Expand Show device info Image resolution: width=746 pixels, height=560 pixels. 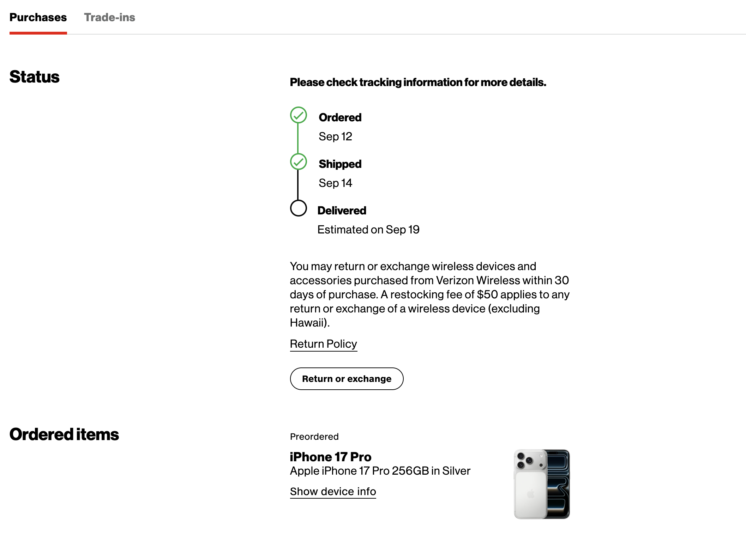(333, 491)
